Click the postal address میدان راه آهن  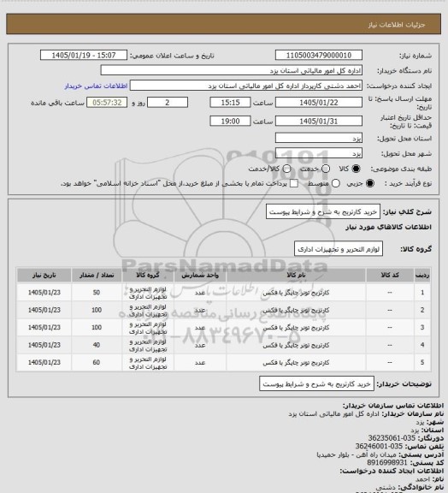(357, 454)
